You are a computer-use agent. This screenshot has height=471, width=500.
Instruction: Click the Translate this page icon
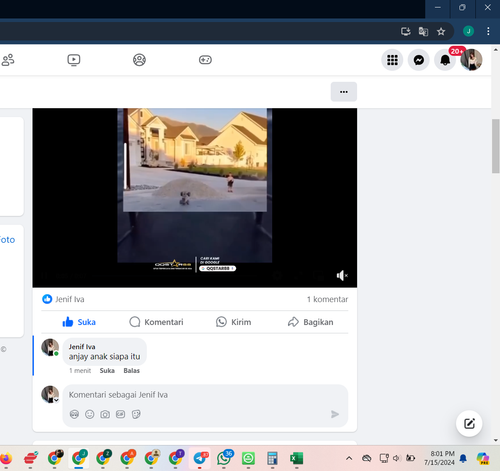coord(423,31)
